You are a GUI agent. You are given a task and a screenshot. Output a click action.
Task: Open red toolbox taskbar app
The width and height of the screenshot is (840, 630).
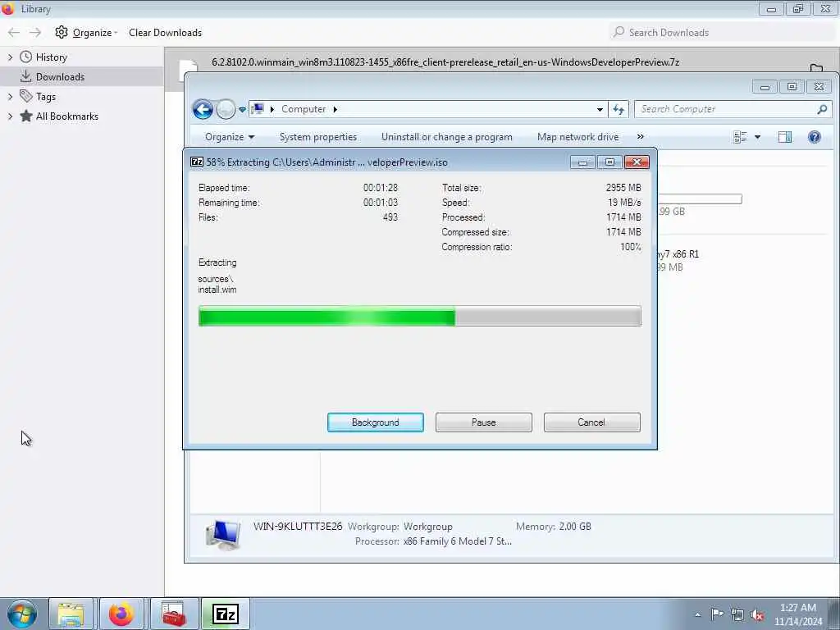tap(174, 614)
